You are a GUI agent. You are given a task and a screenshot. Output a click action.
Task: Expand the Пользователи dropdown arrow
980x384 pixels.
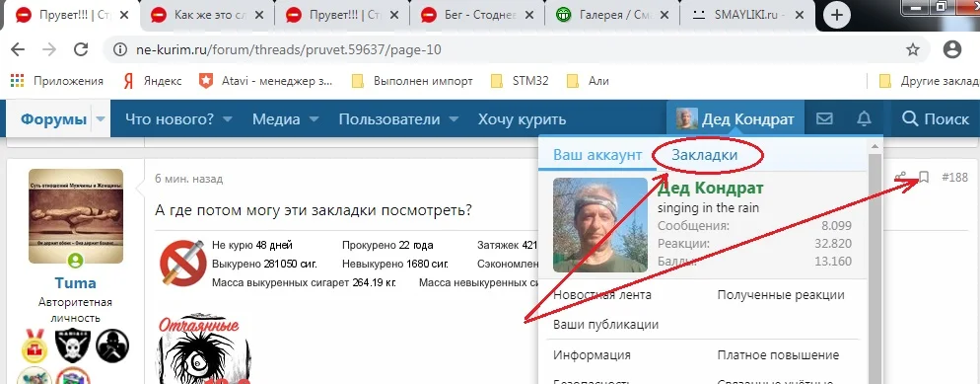(454, 119)
